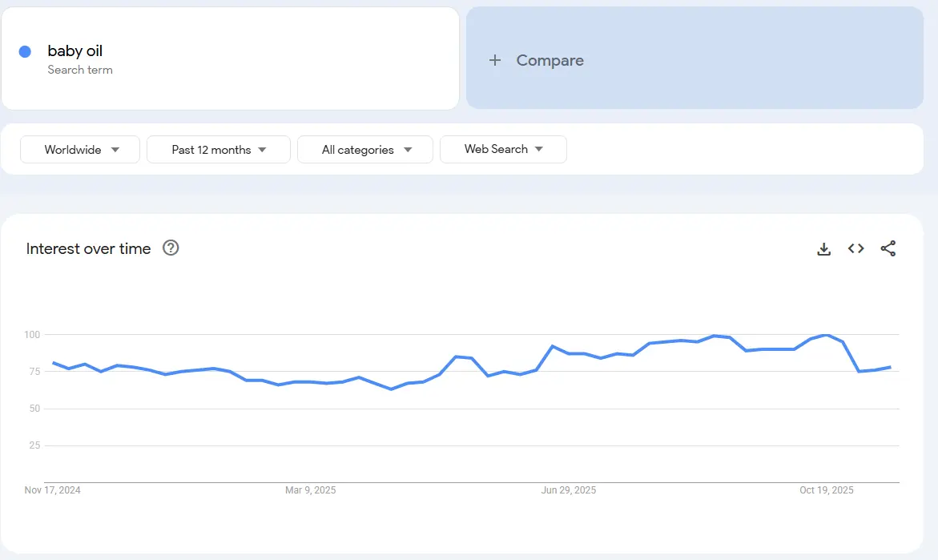Expand the All categories dropdown
This screenshot has width=938, height=560.
coord(364,149)
